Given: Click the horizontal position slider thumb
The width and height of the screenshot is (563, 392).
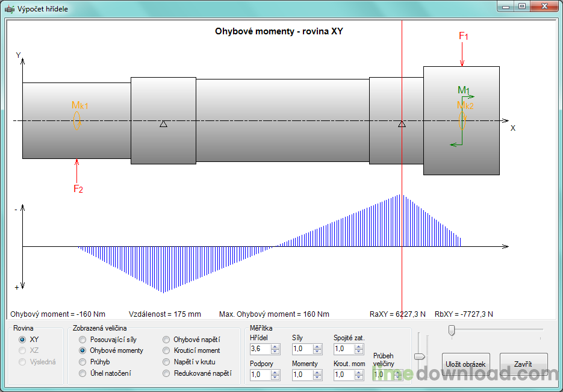Looking at the screenshot, I should click(452, 330).
